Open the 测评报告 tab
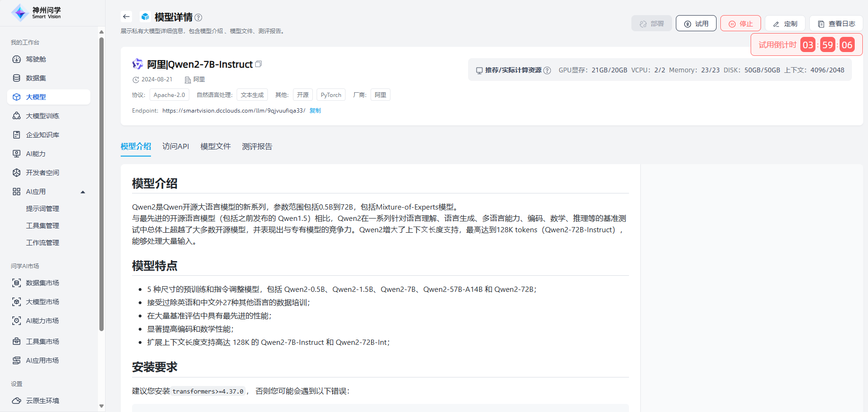 [257, 147]
